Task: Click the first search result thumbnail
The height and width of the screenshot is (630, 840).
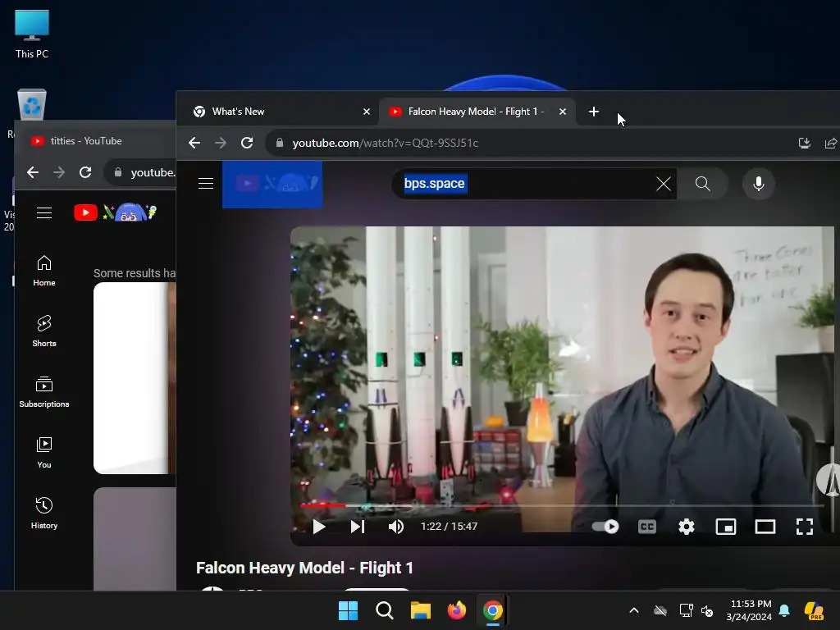Action: 135,378
